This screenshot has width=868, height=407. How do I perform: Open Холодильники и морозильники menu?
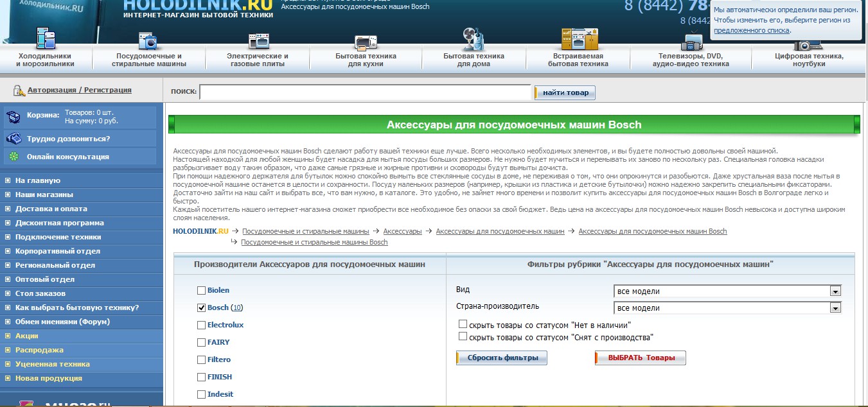[x=45, y=60]
